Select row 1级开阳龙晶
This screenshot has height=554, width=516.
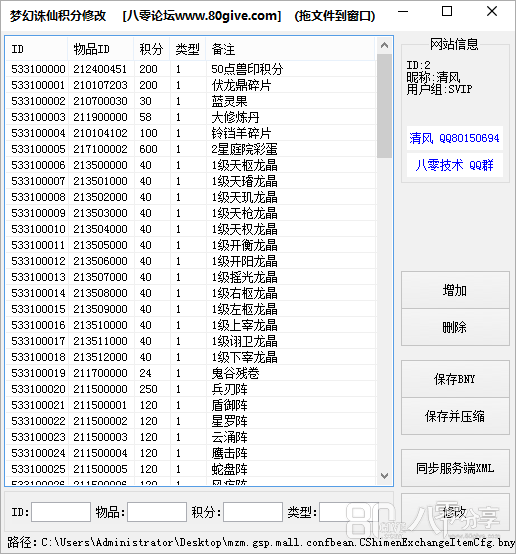pos(191,261)
